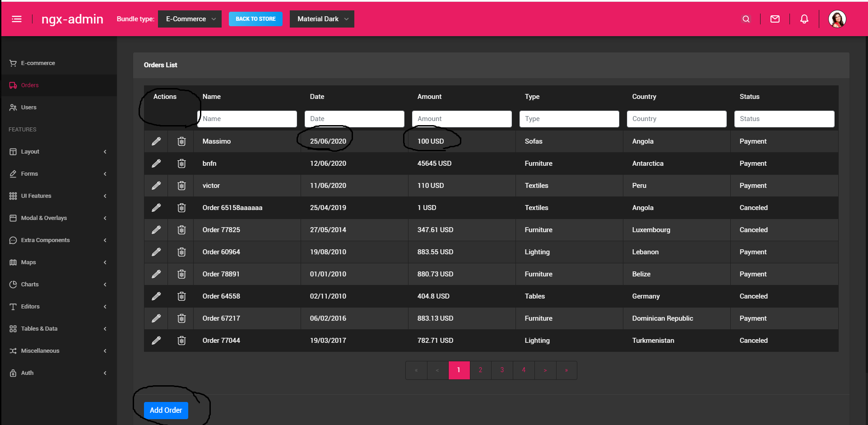Edit the victor order row
868x425 pixels.
tap(156, 185)
